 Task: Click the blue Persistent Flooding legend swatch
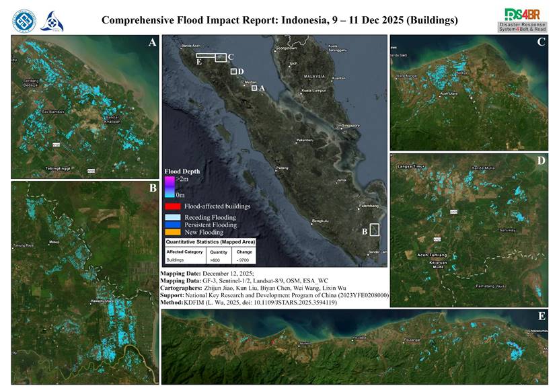(173, 225)
